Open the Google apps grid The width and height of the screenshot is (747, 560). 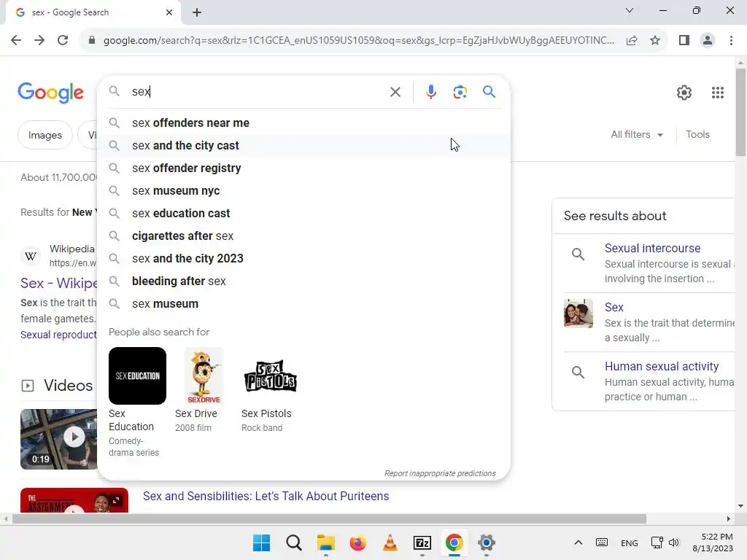pos(718,93)
